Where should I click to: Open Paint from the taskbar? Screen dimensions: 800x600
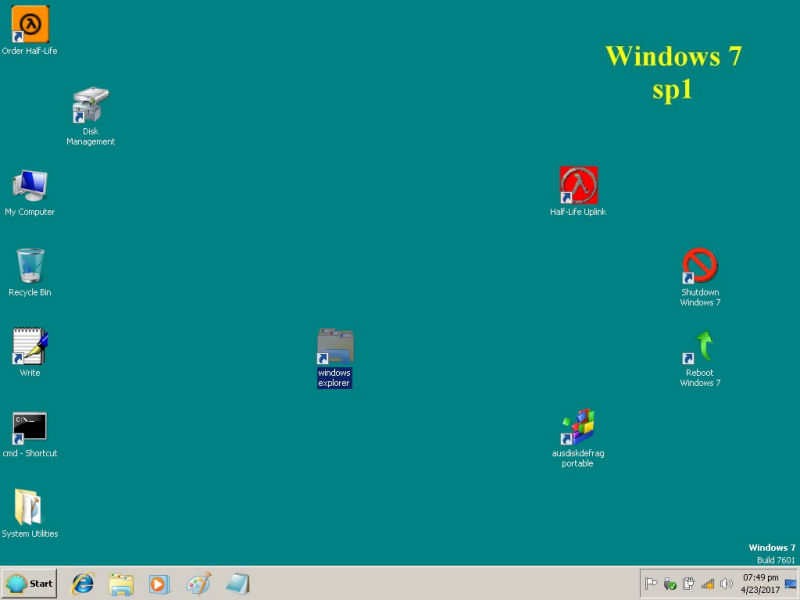click(199, 584)
